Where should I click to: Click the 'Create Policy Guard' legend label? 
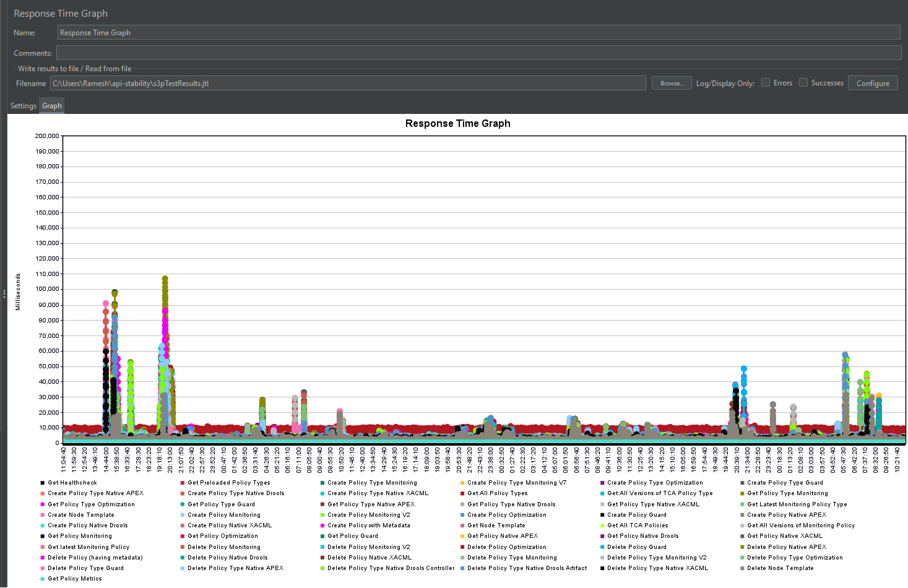637,515
